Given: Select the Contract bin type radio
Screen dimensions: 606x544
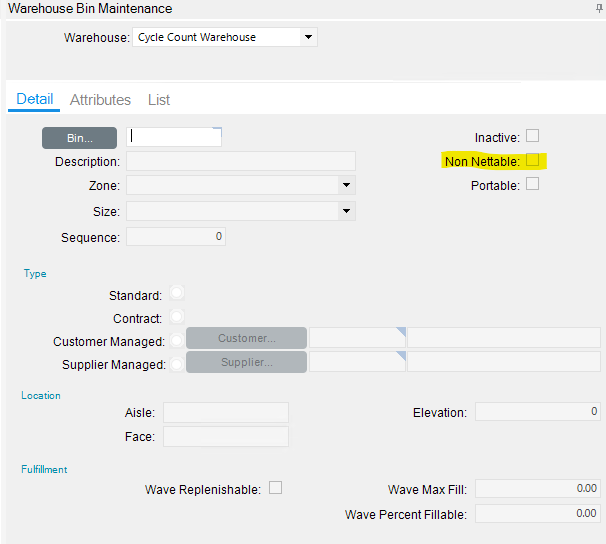Looking at the screenshot, I should coord(177,316).
